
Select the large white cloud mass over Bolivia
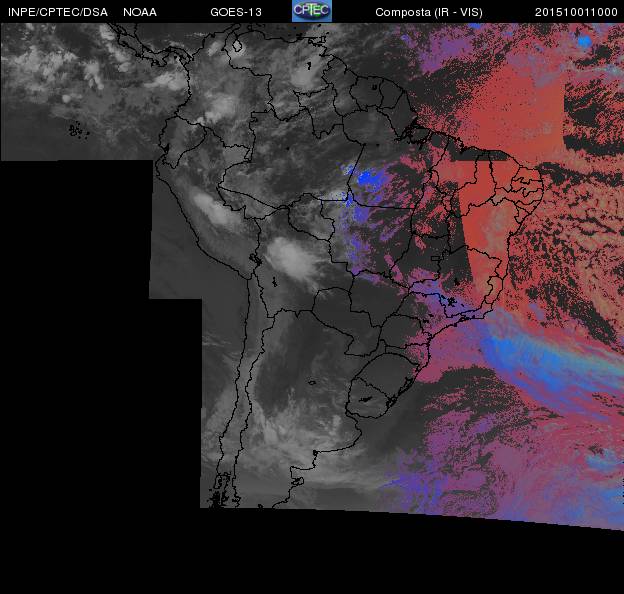tap(293, 257)
